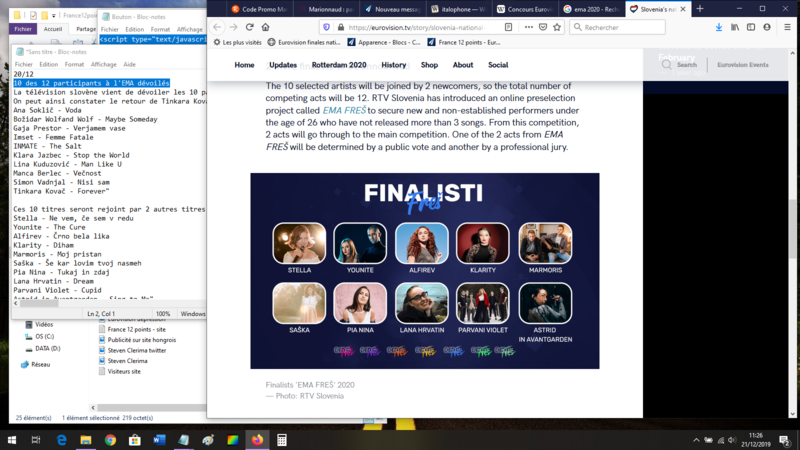Launch Chrome from taskbar
This screenshot has height=450, width=800.
pyautogui.click(x=110, y=440)
